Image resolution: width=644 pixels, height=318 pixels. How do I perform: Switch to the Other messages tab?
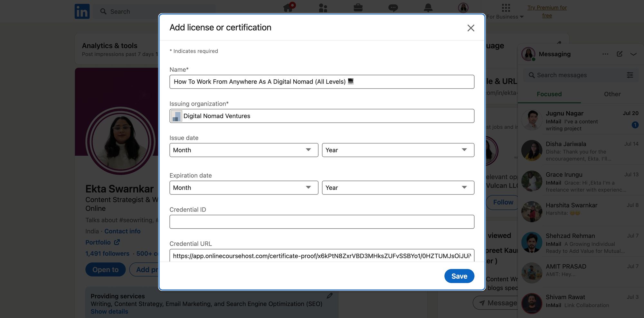tap(612, 94)
